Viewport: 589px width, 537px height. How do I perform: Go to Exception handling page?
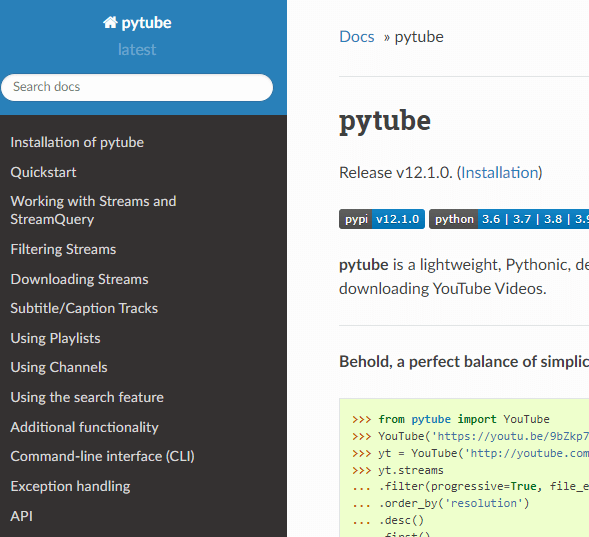click(70, 486)
